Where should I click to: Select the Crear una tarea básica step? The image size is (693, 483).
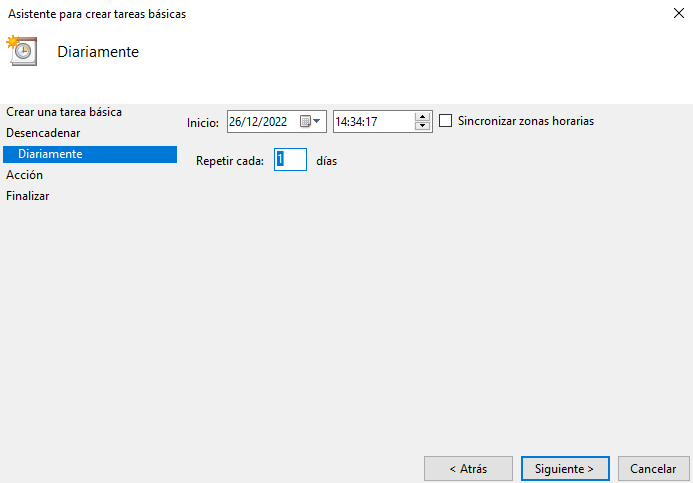point(64,112)
